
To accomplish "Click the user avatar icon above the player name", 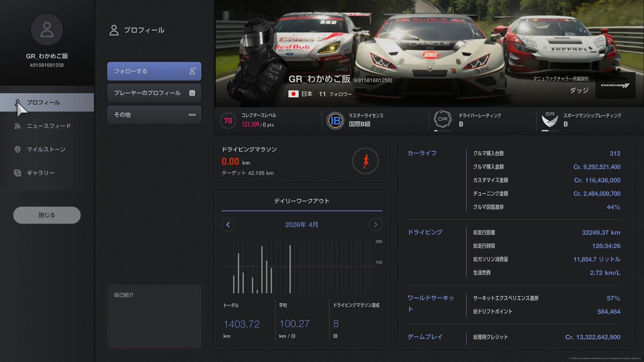I will pos(47,29).
